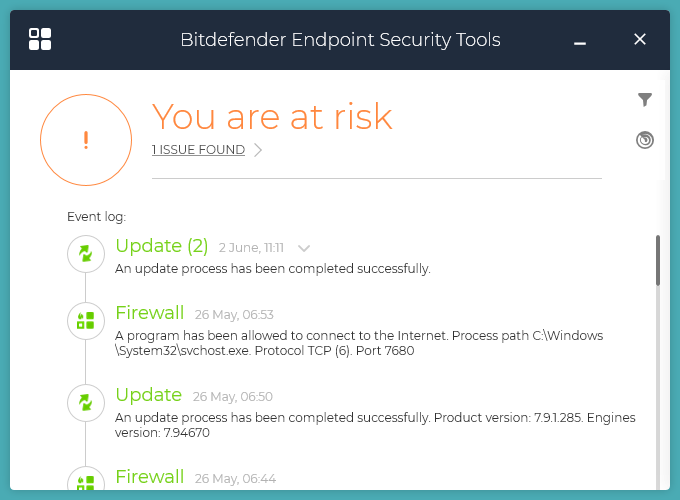Close the Bitdefender Endpoint Security window
The image size is (680, 500).
click(640, 39)
